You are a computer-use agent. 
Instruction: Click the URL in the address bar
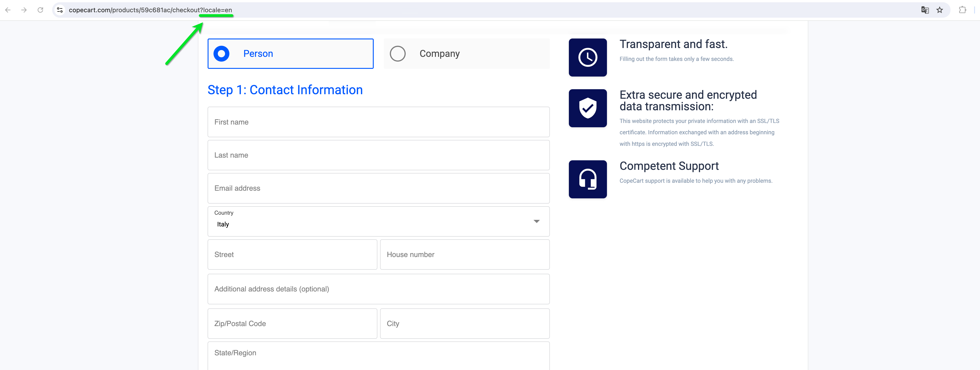pos(150,10)
